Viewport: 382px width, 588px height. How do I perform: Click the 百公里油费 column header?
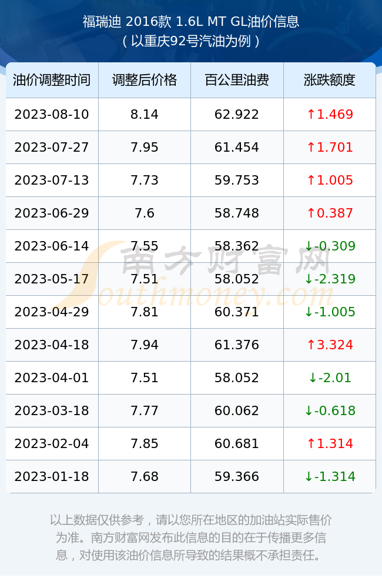[x=237, y=80]
